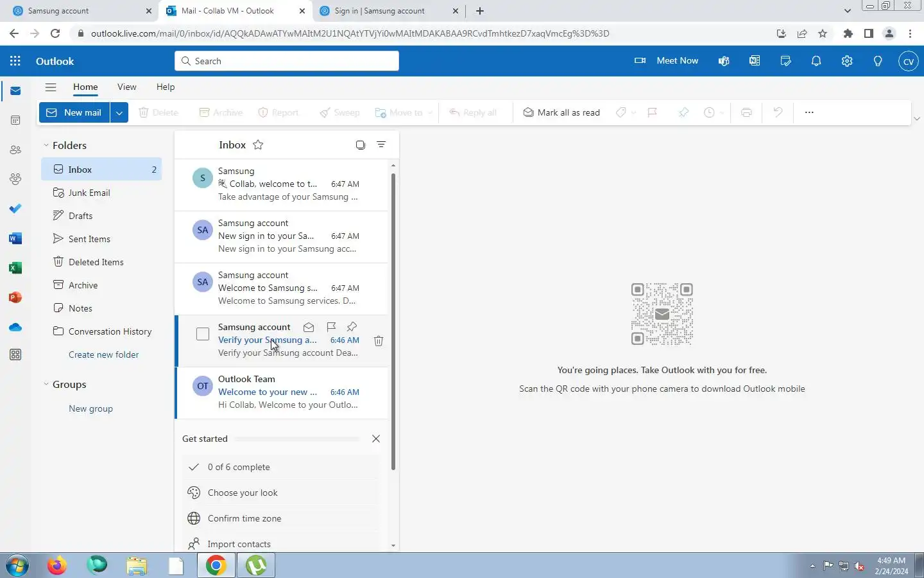
Task: Open More apps icon in app rail
Action: (15, 355)
